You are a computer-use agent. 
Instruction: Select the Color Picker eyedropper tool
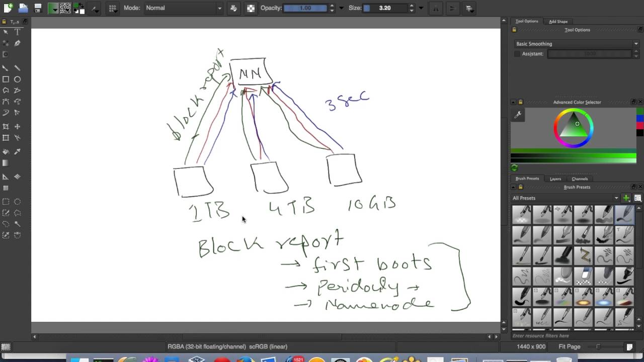17,151
